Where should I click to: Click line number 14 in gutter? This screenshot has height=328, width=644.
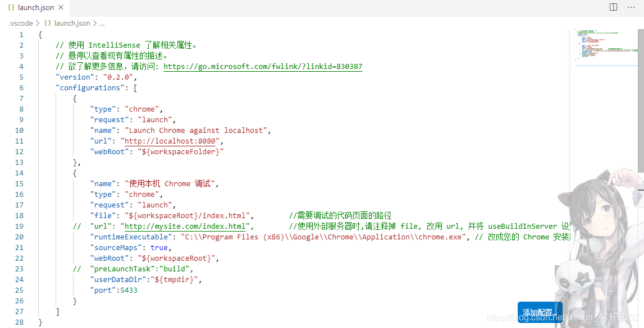click(19, 173)
